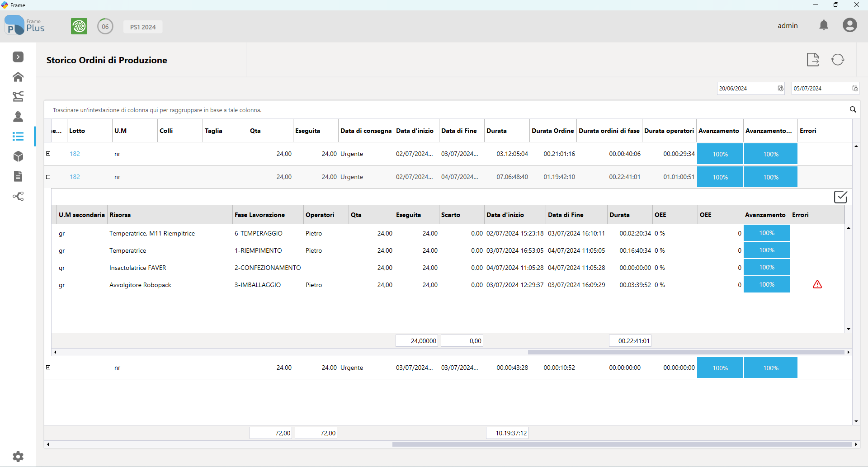Open calendar picker for start date 20/06/2024
Image resolution: width=868 pixels, height=467 pixels.
click(x=780, y=88)
